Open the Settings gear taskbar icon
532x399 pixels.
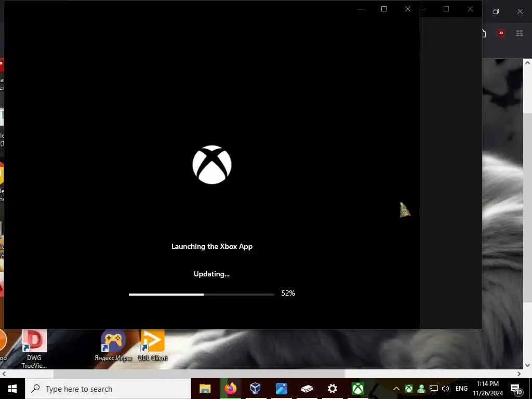(x=332, y=389)
